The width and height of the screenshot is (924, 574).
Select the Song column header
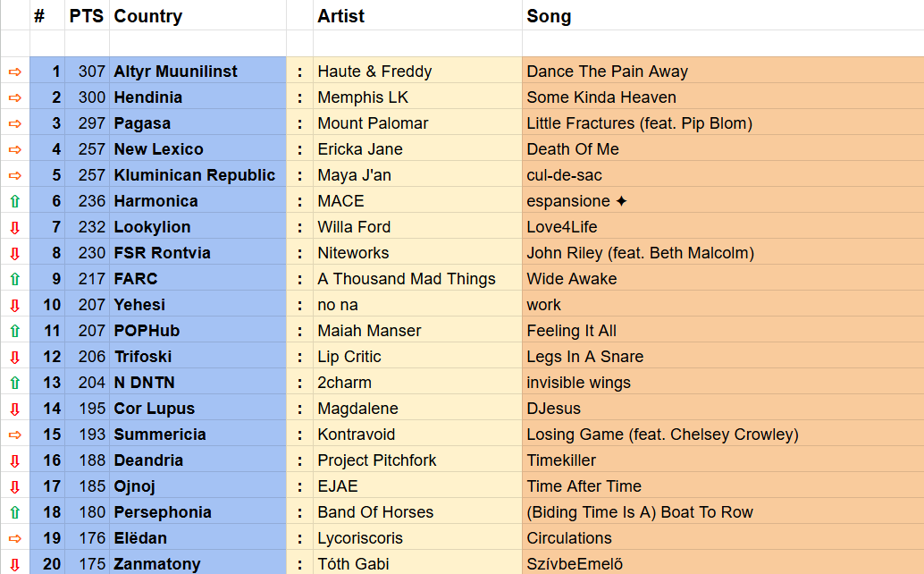549,16
